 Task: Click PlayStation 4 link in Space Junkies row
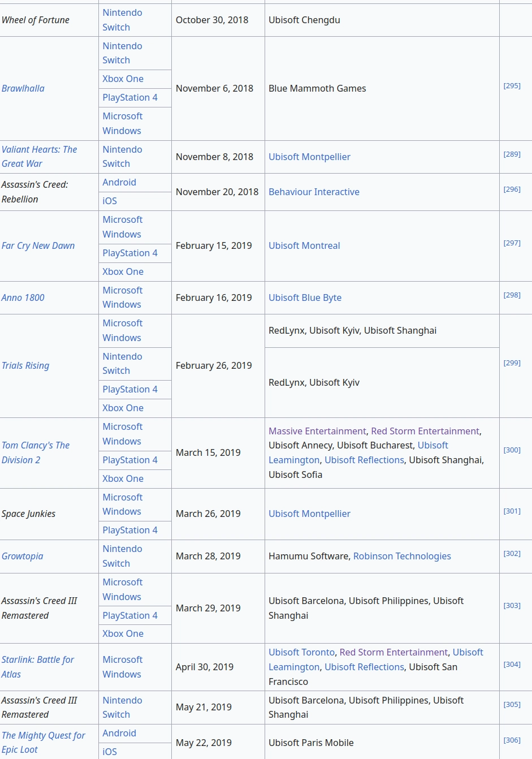click(x=130, y=530)
